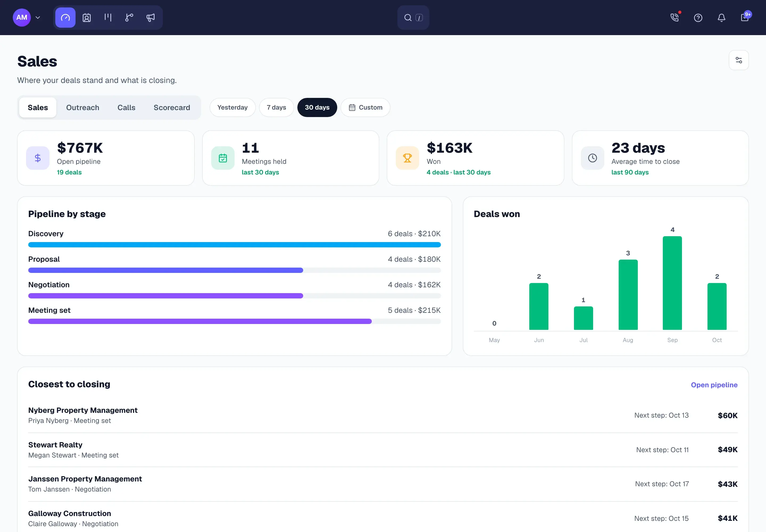
Task: Follow the Open pipeline link
Action: tap(714, 385)
